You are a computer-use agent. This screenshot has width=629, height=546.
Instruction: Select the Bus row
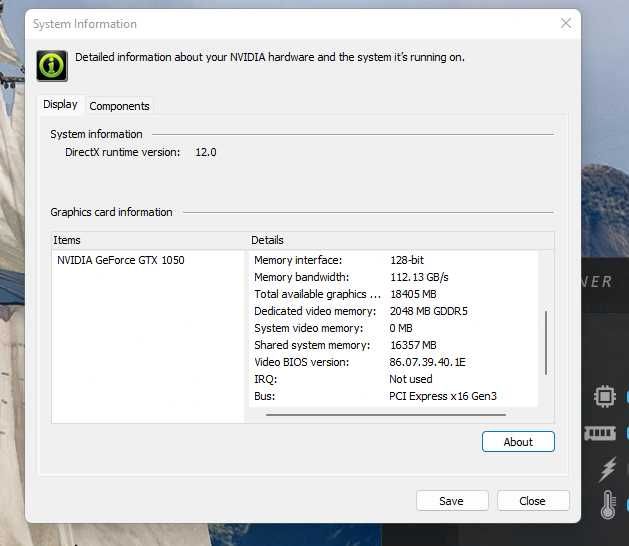coord(394,396)
